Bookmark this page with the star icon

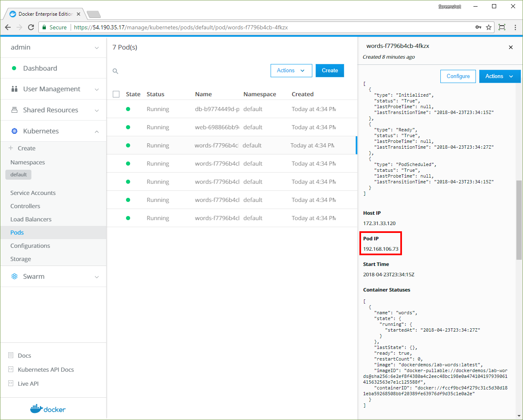[x=489, y=27]
